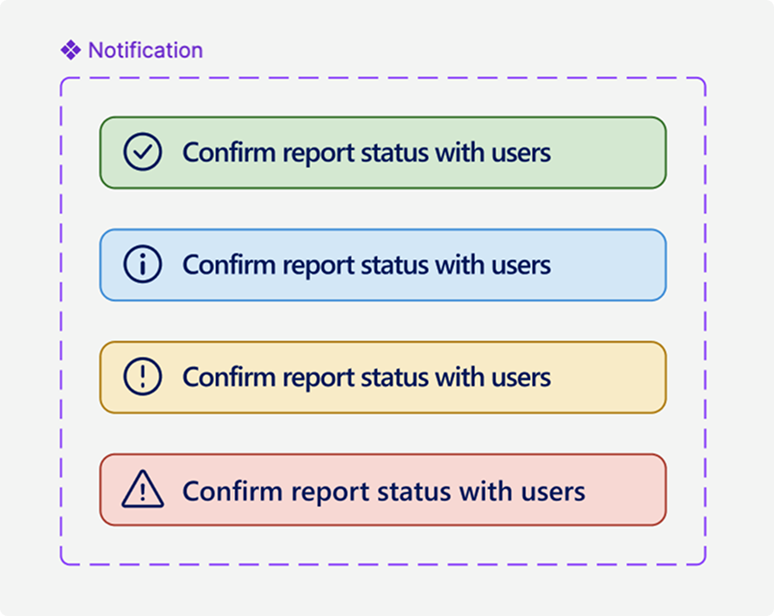
Task: Click the purple diamond component icon beside Notification
Action: (x=71, y=50)
